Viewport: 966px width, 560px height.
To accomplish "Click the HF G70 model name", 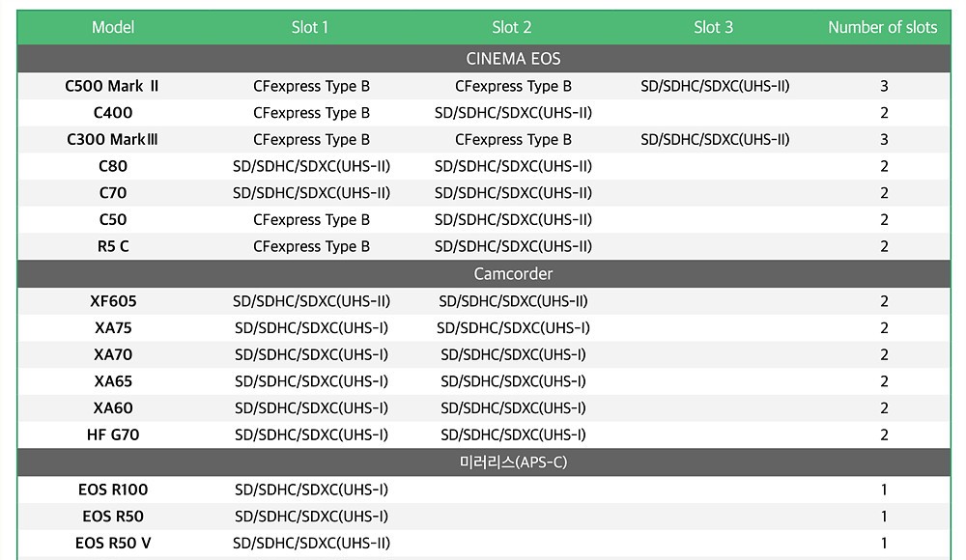I will [x=113, y=434].
